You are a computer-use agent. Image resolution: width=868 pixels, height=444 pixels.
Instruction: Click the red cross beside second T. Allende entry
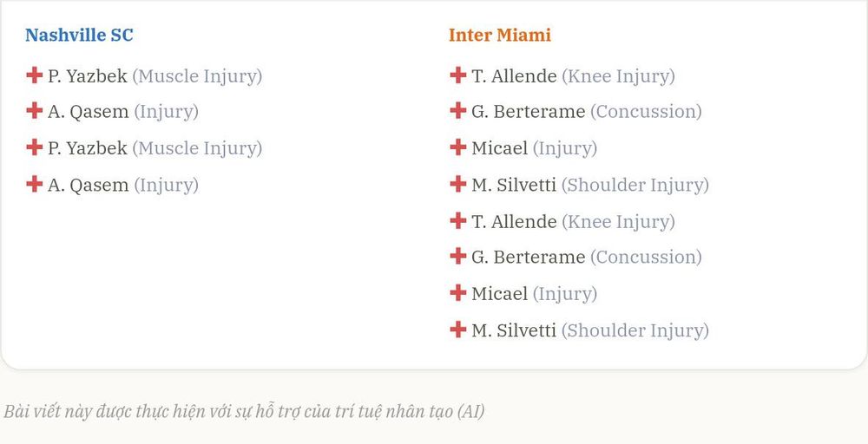(x=457, y=220)
